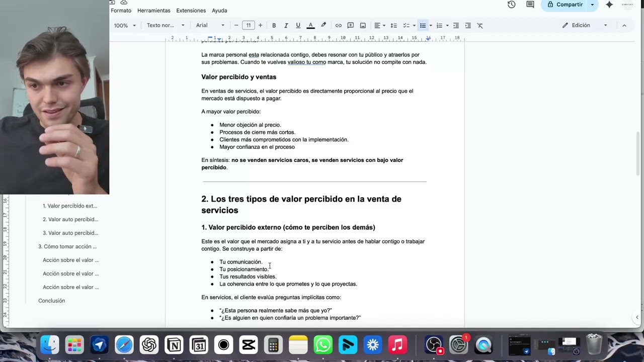Viewport: 644px width, 362px height.
Task: Toggle the bulleted list
Action: point(423,26)
